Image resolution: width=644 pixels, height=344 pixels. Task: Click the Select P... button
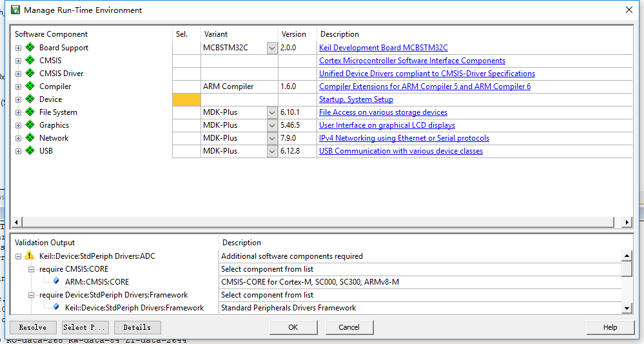[x=85, y=327]
